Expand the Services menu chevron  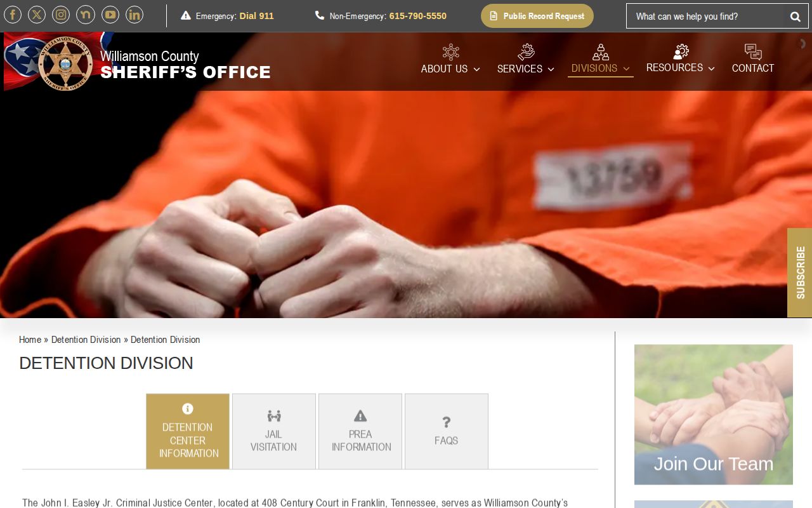click(x=551, y=69)
